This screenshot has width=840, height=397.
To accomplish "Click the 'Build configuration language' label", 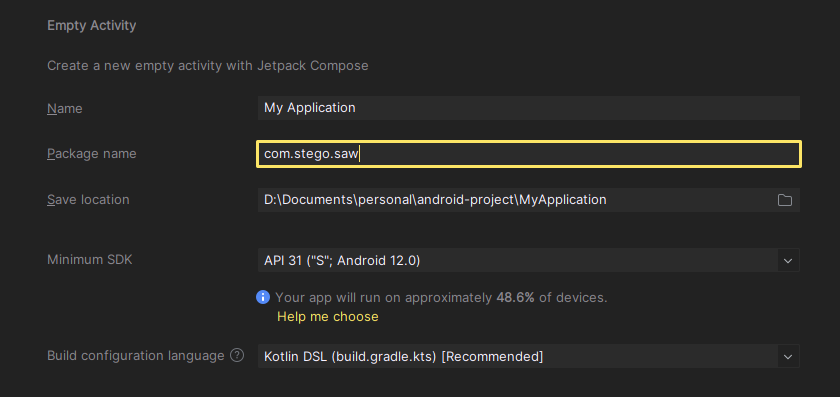I will click(136, 356).
